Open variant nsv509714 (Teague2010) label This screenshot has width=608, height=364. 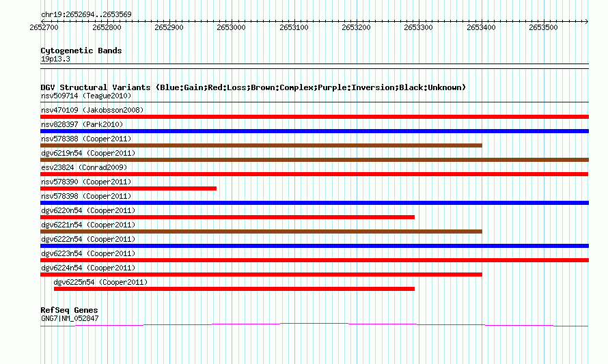click(x=86, y=96)
